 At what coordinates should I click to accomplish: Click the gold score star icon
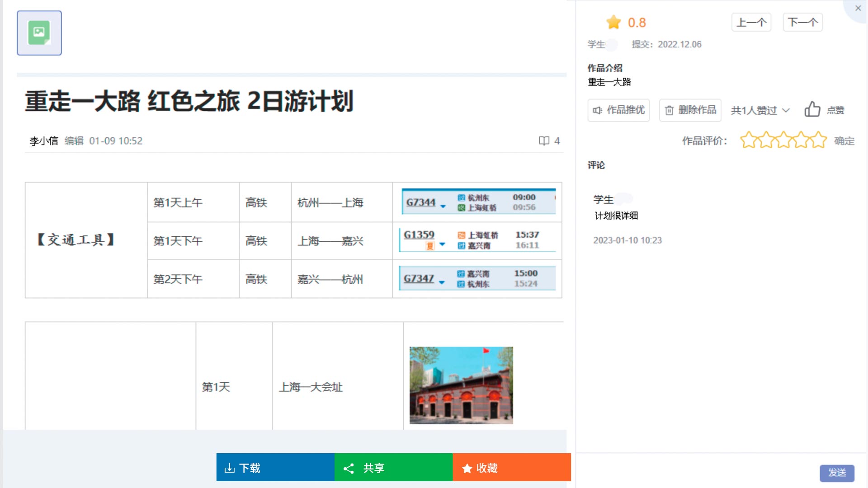pos(613,23)
